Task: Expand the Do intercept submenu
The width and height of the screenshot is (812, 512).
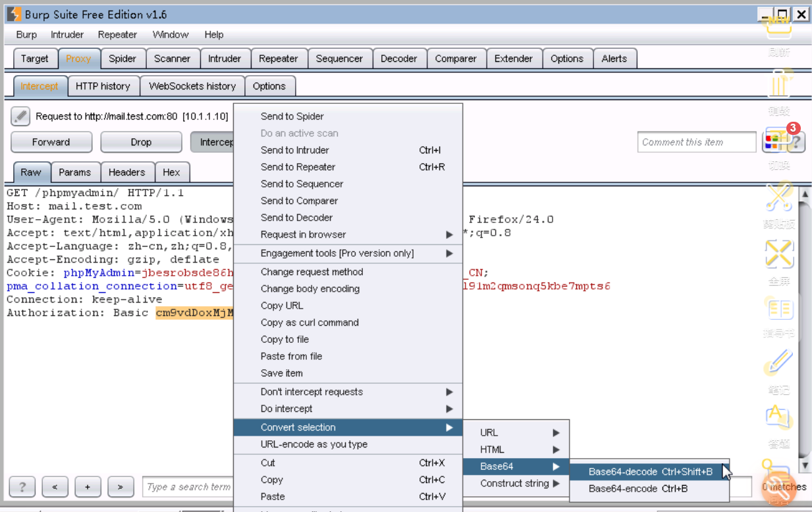Action: pos(348,409)
